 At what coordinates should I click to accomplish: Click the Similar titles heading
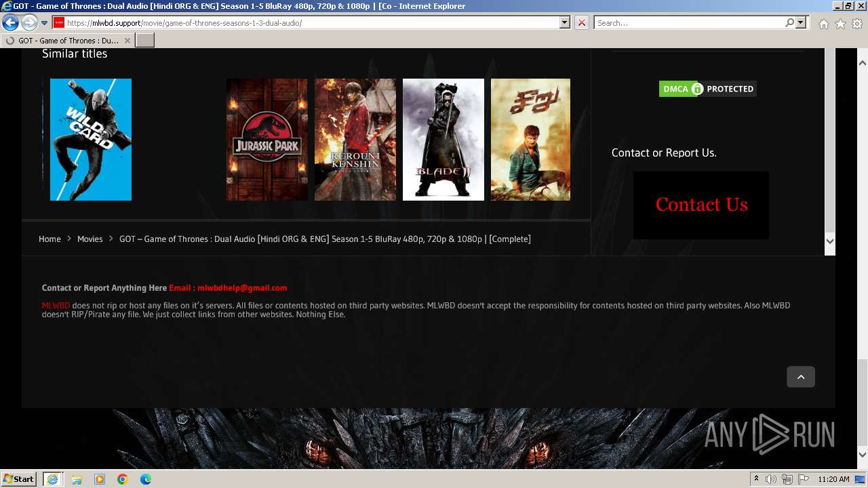point(75,54)
